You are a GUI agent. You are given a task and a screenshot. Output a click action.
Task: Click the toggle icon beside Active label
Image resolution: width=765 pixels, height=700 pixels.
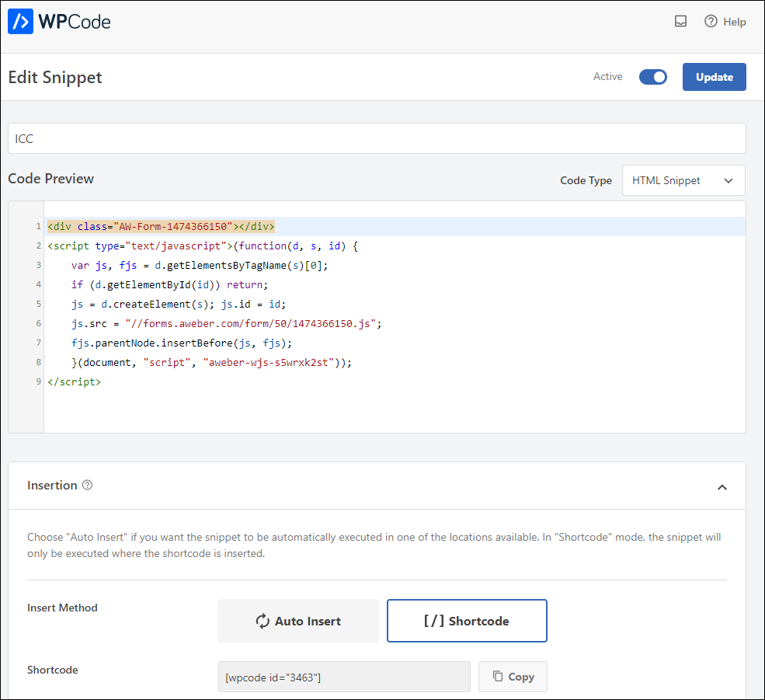point(652,77)
